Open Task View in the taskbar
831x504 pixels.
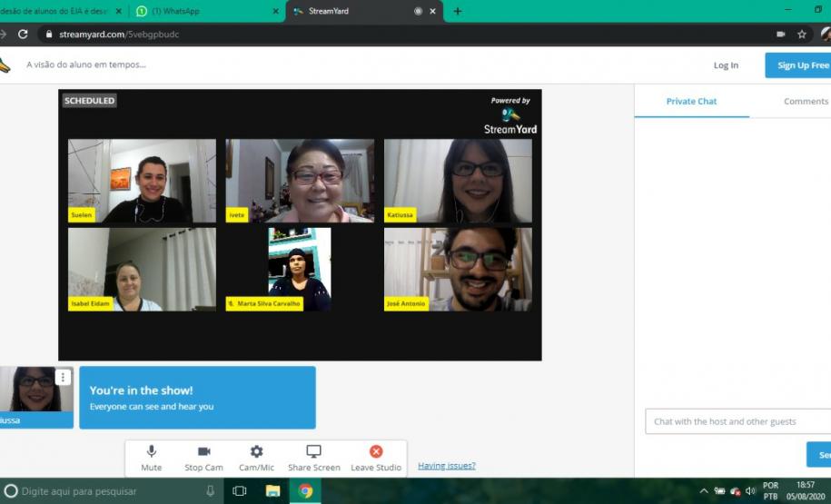point(240,491)
